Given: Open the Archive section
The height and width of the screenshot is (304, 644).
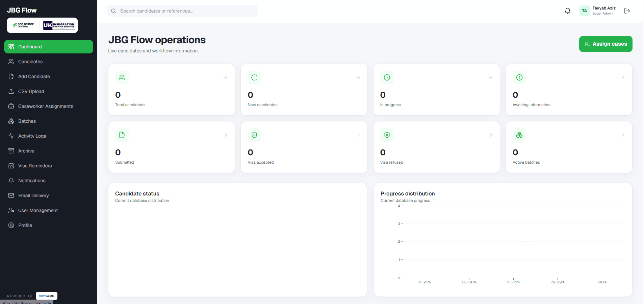Looking at the screenshot, I should coord(49,151).
